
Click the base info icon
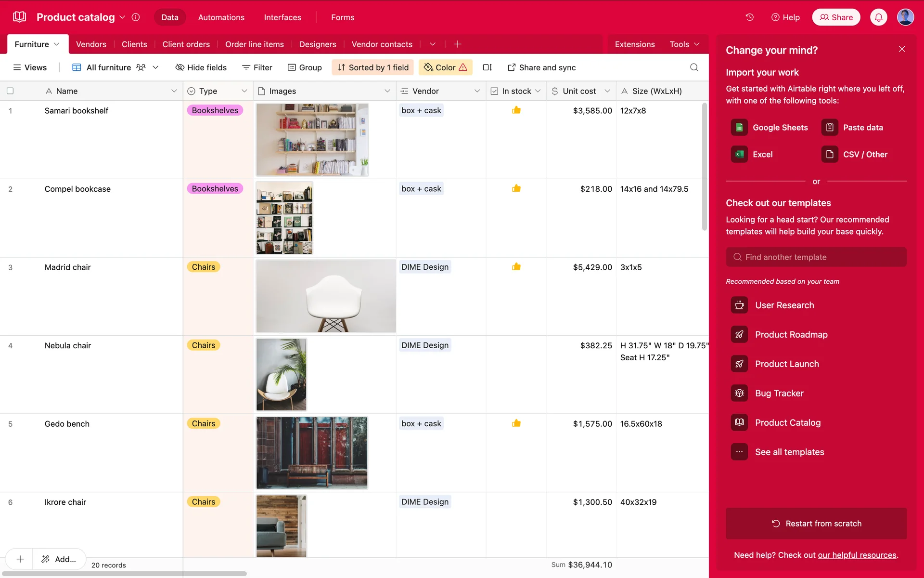click(136, 17)
